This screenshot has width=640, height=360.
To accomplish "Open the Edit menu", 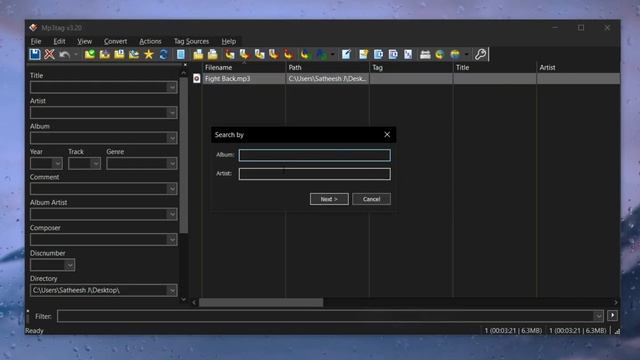I will pyautogui.click(x=59, y=41).
